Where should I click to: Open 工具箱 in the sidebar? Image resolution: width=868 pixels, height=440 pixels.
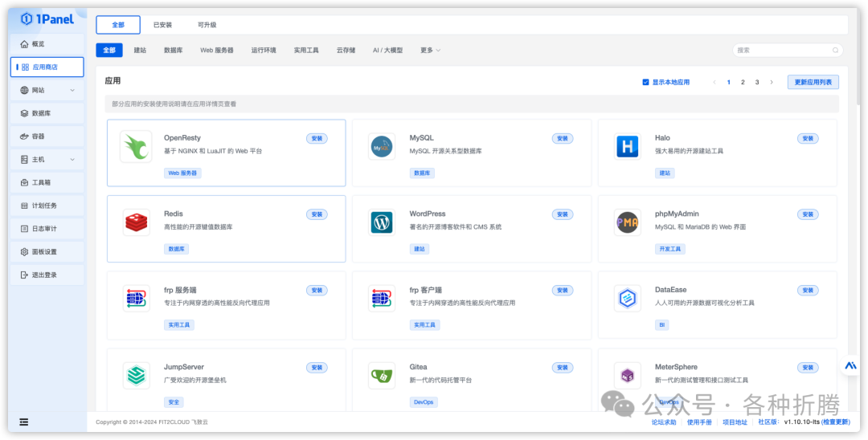(47, 182)
